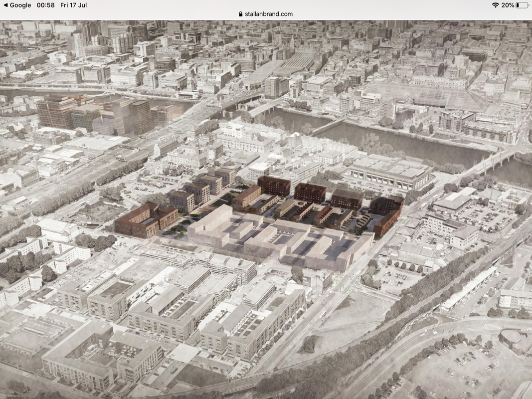Tap the 00:58 clock text
This screenshot has height=399, width=532.
pos(45,5)
